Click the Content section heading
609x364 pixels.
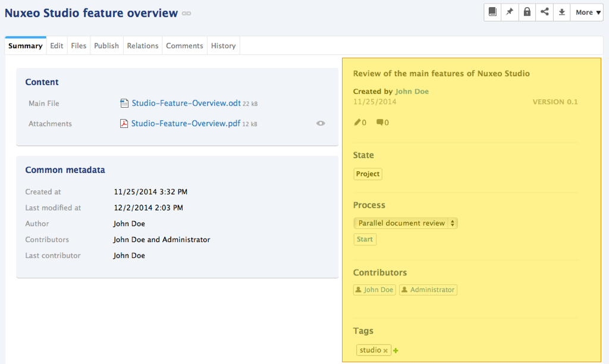click(x=42, y=82)
